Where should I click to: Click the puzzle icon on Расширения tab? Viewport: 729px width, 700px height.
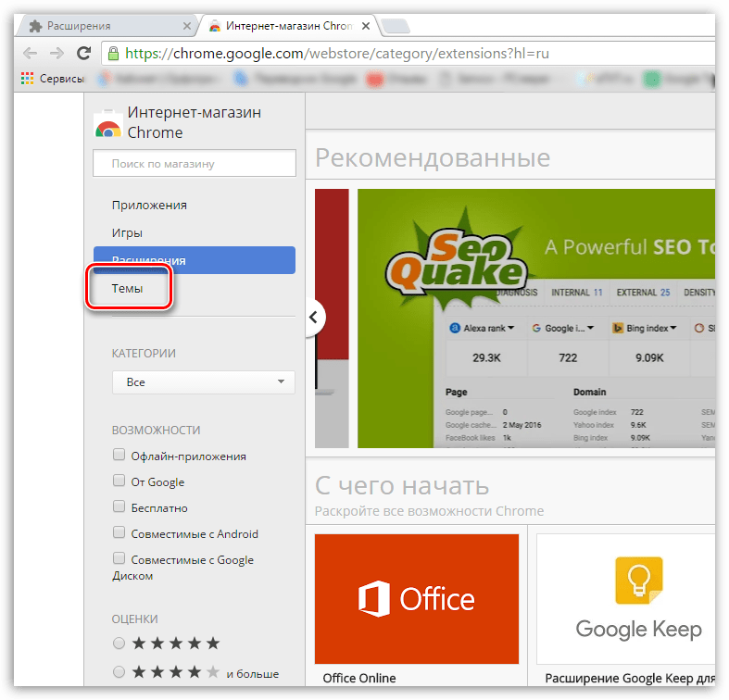[x=35, y=26]
